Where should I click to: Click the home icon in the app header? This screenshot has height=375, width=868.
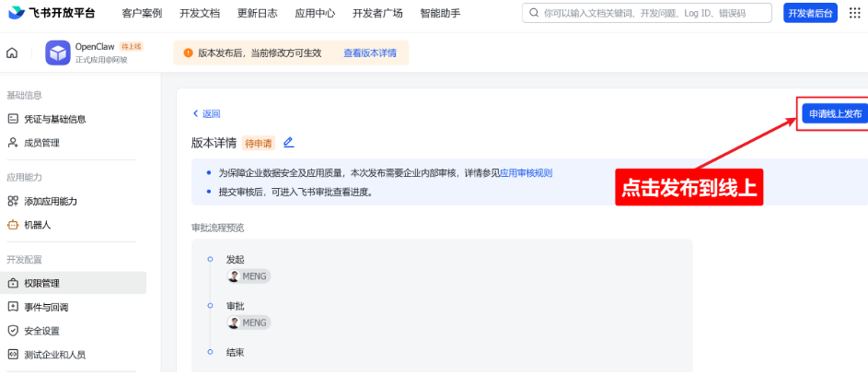pos(12,53)
